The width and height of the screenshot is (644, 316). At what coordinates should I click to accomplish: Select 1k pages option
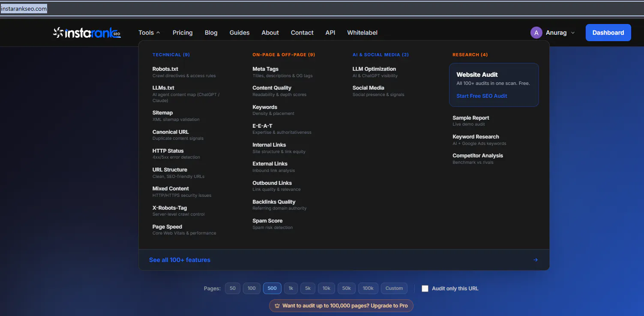[291, 288]
